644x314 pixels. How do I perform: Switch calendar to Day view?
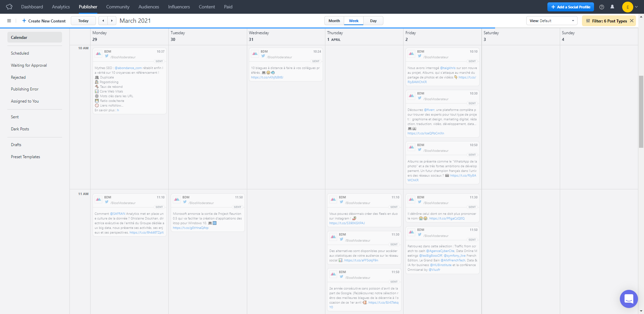pos(373,21)
